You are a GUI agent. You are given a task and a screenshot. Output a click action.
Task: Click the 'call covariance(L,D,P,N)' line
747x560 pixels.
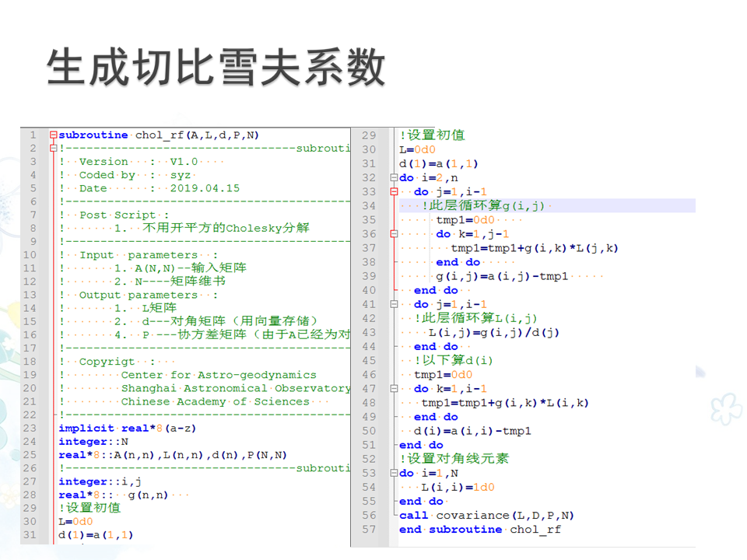[486, 516]
